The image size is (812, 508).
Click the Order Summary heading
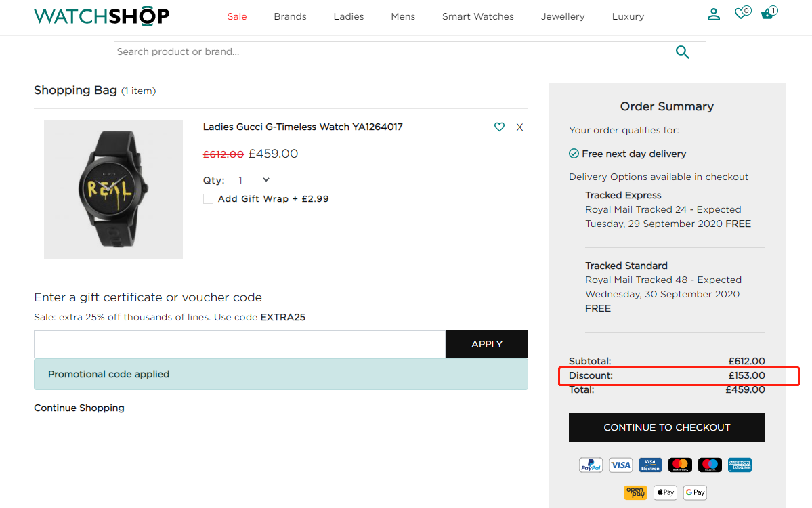667,106
